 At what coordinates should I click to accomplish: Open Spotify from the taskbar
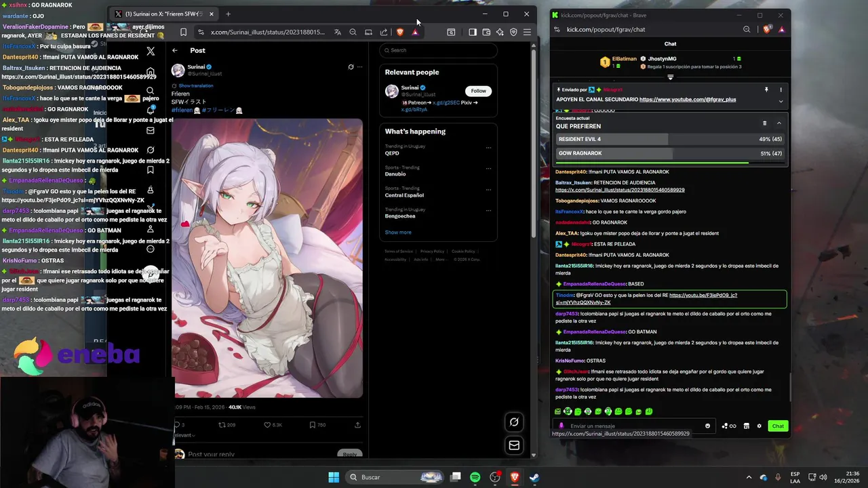pyautogui.click(x=475, y=477)
